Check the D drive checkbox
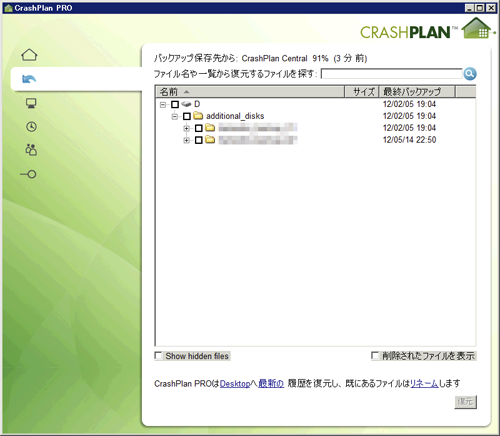Viewport: 500px width, 436px height. point(175,105)
